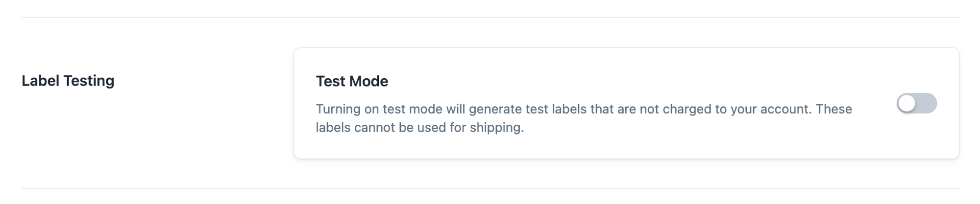980x204 pixels.
Task: Activate the switch beside the Test Mode description
Action: click(916, 103)
